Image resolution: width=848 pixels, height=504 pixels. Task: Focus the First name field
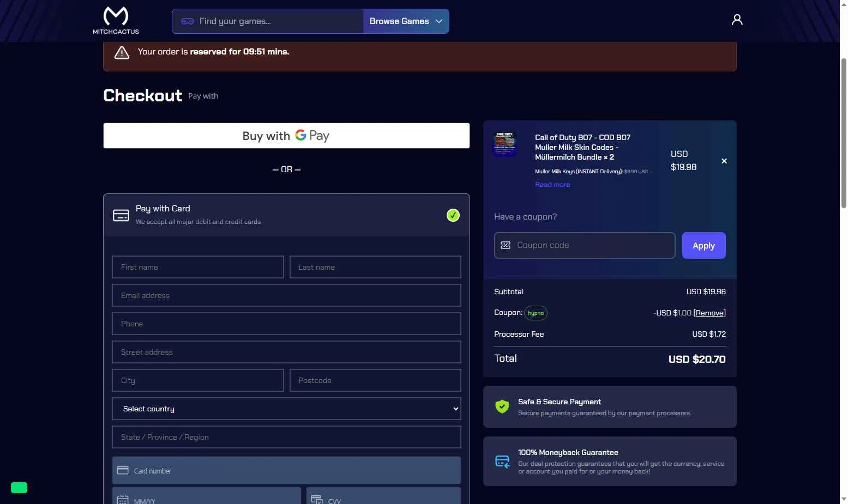click(x=198, y=267)
